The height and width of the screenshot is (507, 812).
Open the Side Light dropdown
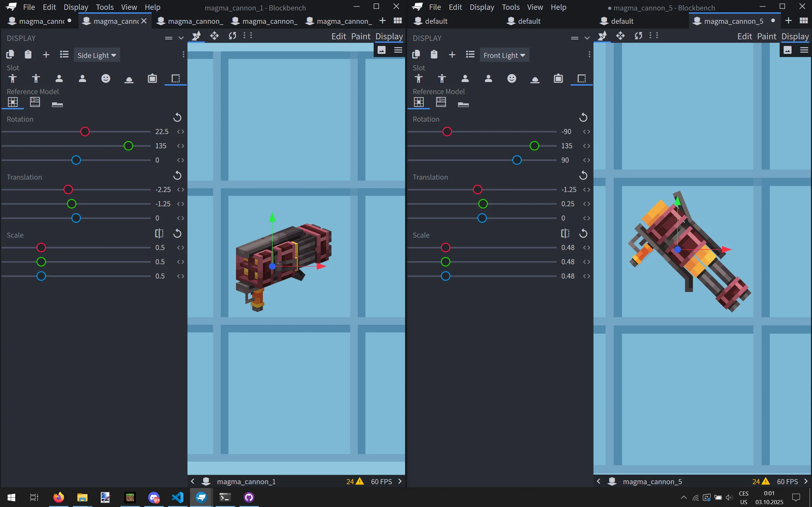97,55
